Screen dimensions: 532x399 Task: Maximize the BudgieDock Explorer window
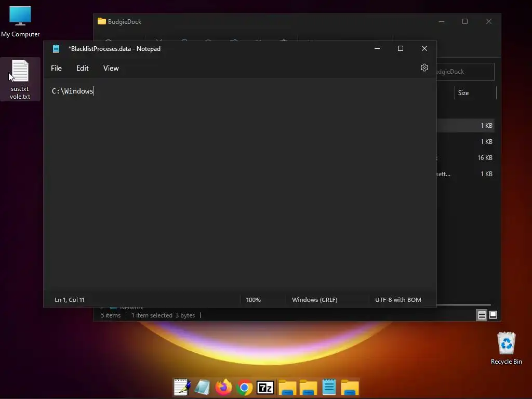point(465,21)
